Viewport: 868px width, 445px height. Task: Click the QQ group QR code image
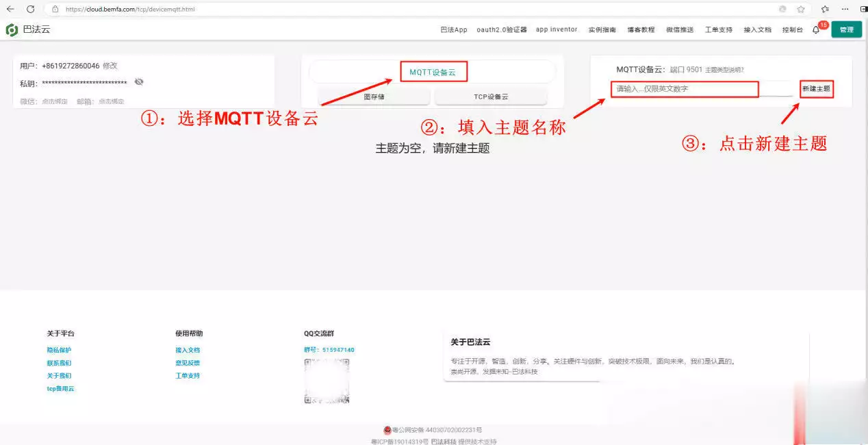[327, 381]
